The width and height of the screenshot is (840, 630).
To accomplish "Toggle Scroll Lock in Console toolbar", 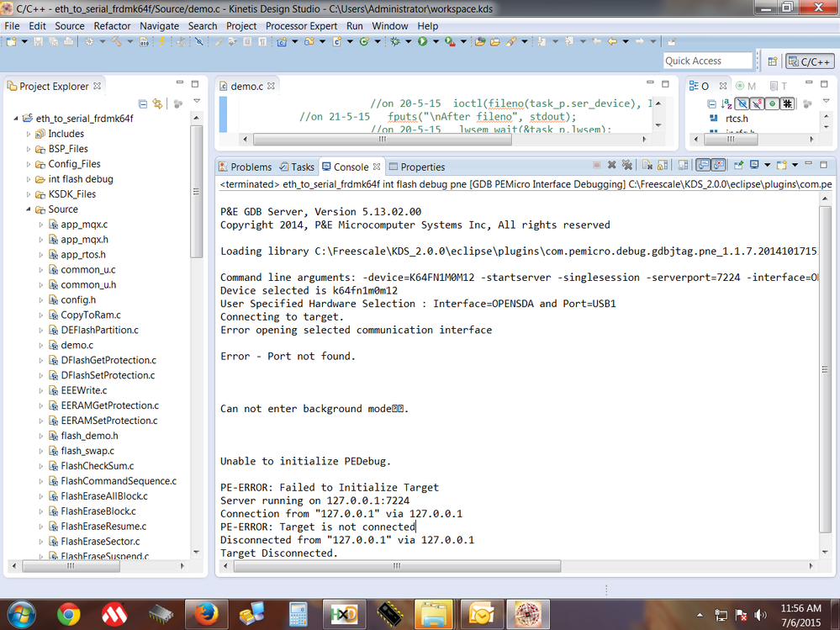I will [x=662, y=166].
